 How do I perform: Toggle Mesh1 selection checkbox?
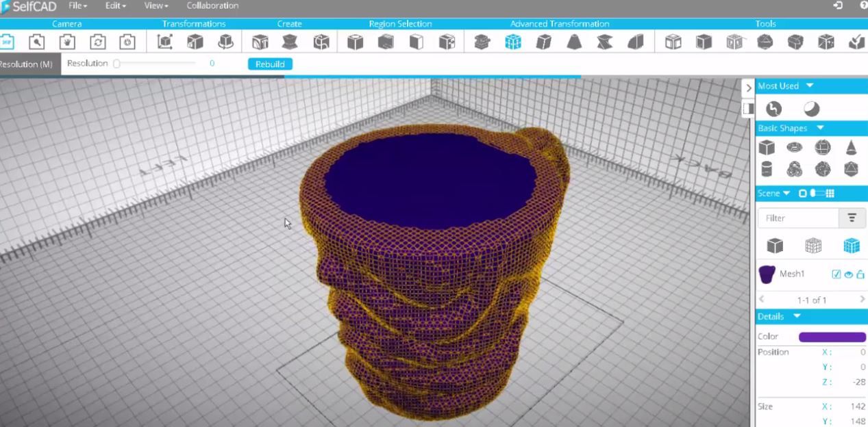pyautogui.click(x=836, y=274)
